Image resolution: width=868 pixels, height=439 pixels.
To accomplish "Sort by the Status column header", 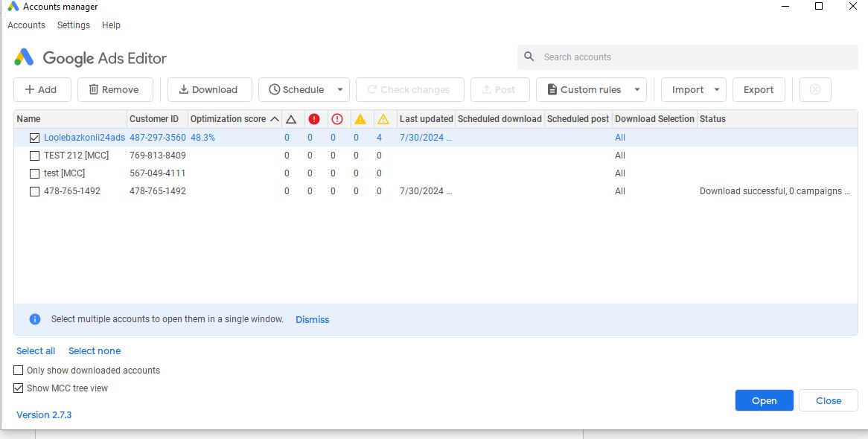I will 777,119.
